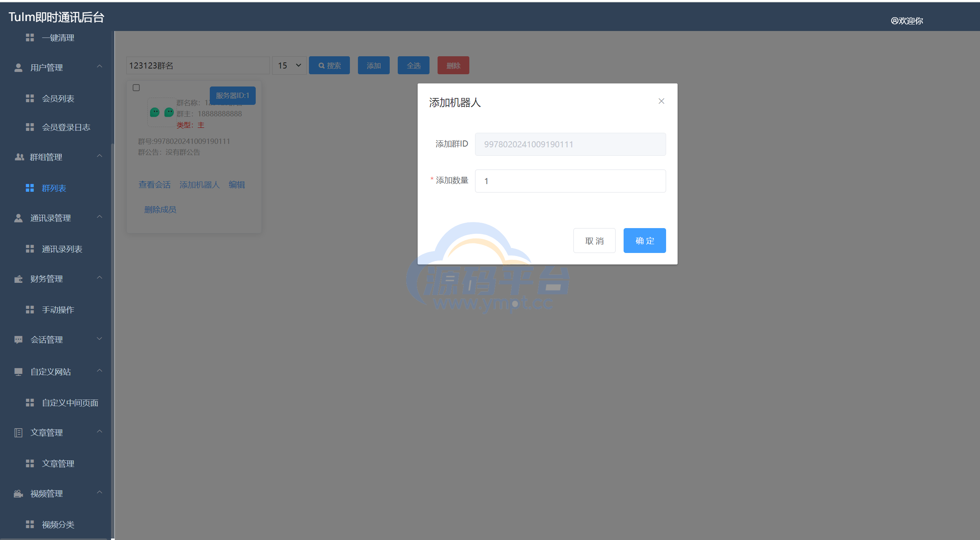The image size is (980, 540).
Task: Click 取消 to cancel the dialog
Action: click(594, 241)
